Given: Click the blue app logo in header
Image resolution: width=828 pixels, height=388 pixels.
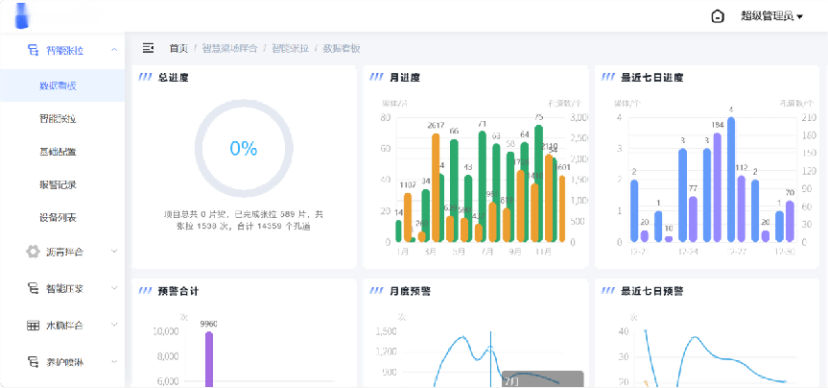Looking at the screenshot, I should tap(22, 15).
